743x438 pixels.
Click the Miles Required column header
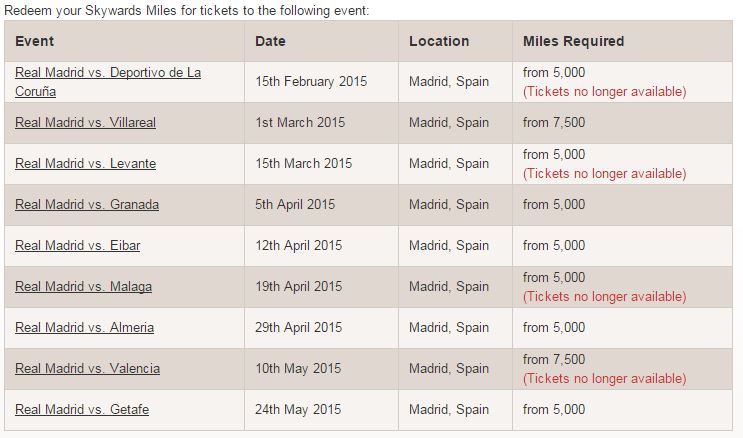tap(573, 42)
